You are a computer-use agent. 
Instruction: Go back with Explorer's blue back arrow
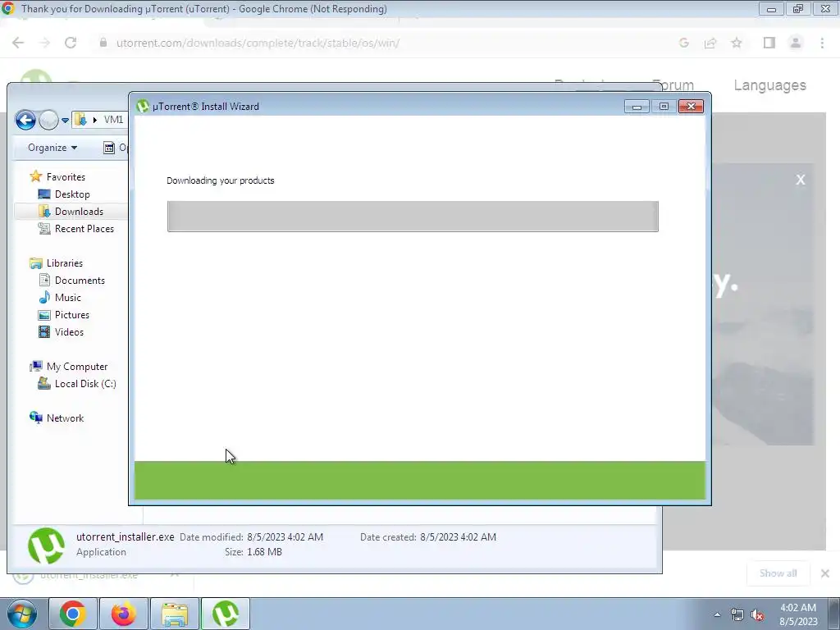click(x=25, y=120)
